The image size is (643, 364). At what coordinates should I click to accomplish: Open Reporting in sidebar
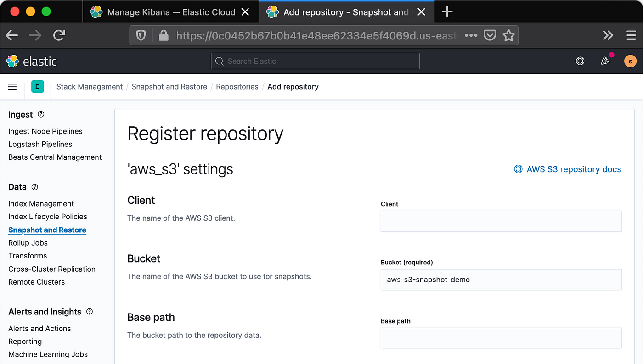coord(25,342)
